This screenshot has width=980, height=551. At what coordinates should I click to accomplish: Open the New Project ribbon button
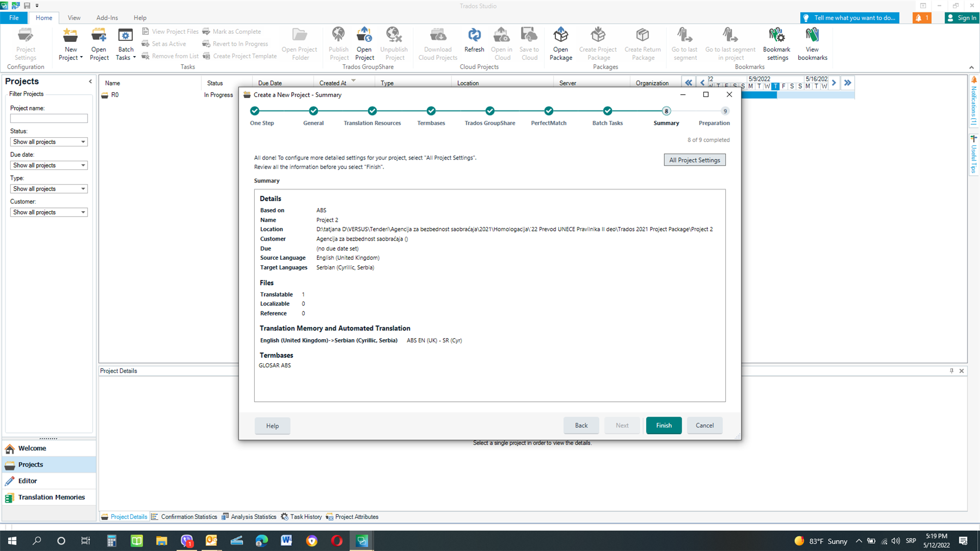click(70, 44)
